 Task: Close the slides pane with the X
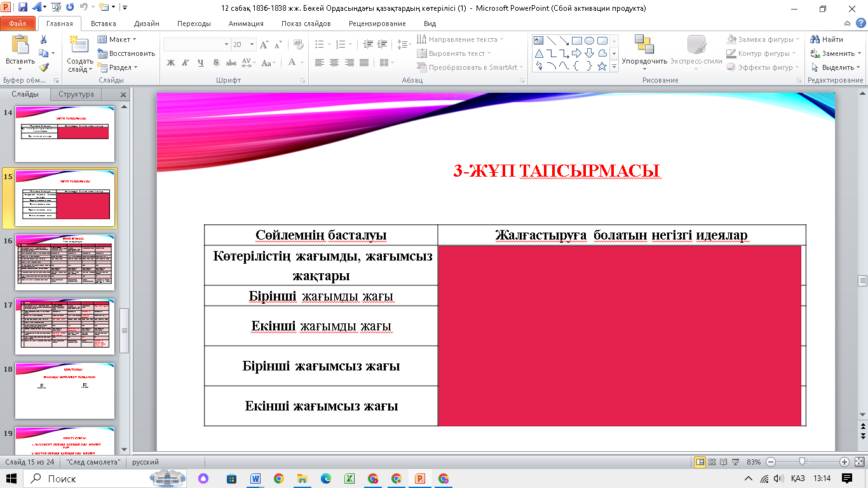(x=123, y=95)
